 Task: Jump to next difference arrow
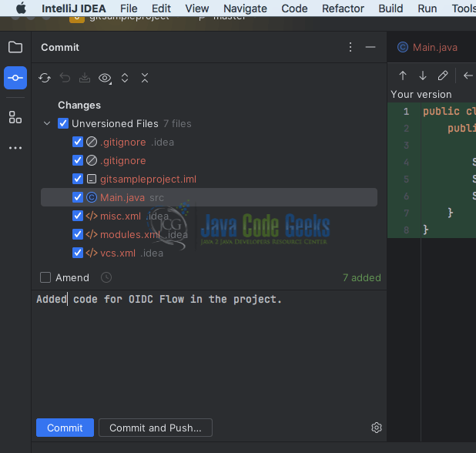pyautogui.click(x=423, y=75)
